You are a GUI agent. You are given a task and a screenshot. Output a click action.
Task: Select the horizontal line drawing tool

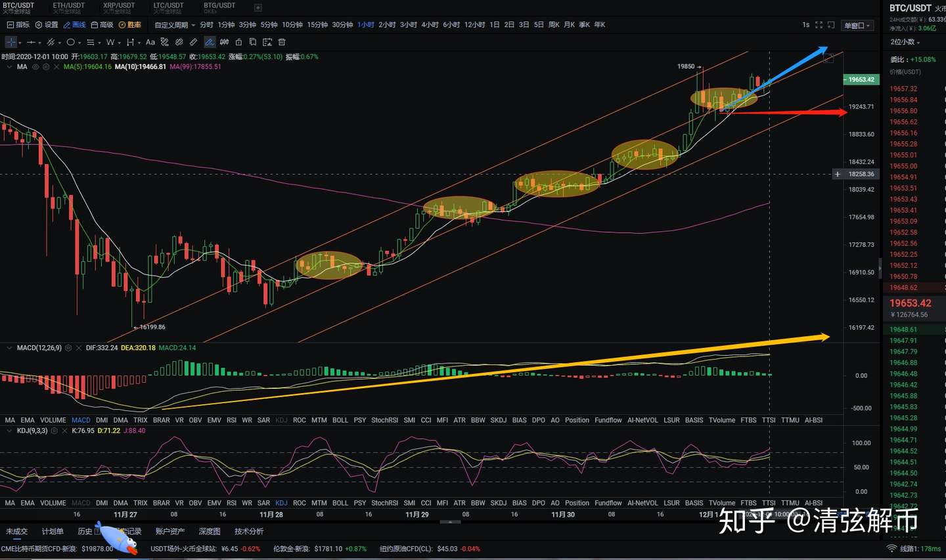31,42
